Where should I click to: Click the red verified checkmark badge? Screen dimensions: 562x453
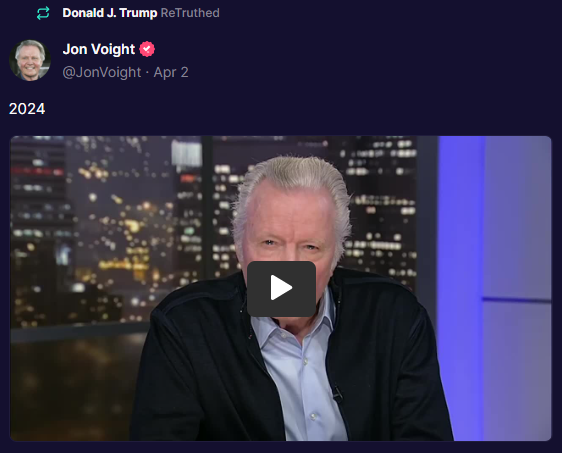(x=147, y=49)
